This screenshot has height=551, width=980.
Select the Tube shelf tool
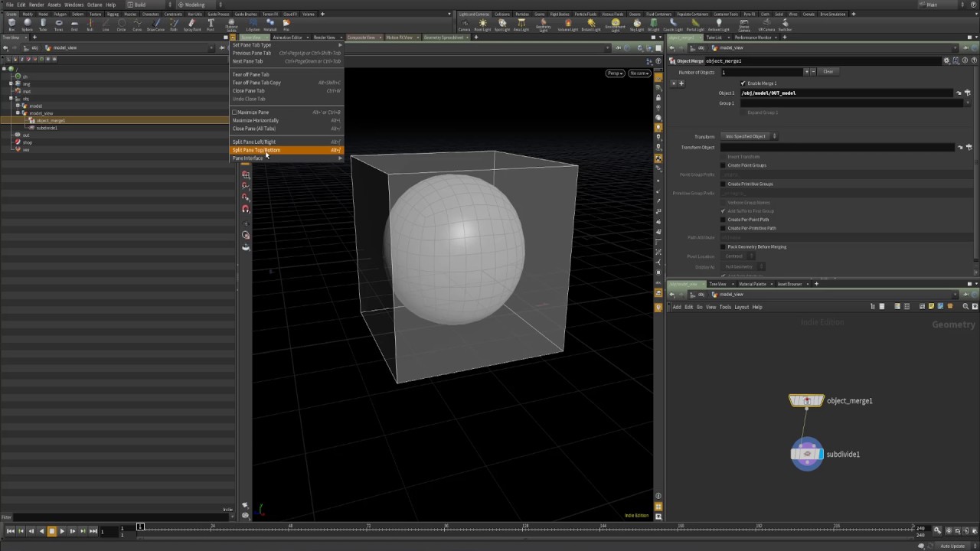43,24
